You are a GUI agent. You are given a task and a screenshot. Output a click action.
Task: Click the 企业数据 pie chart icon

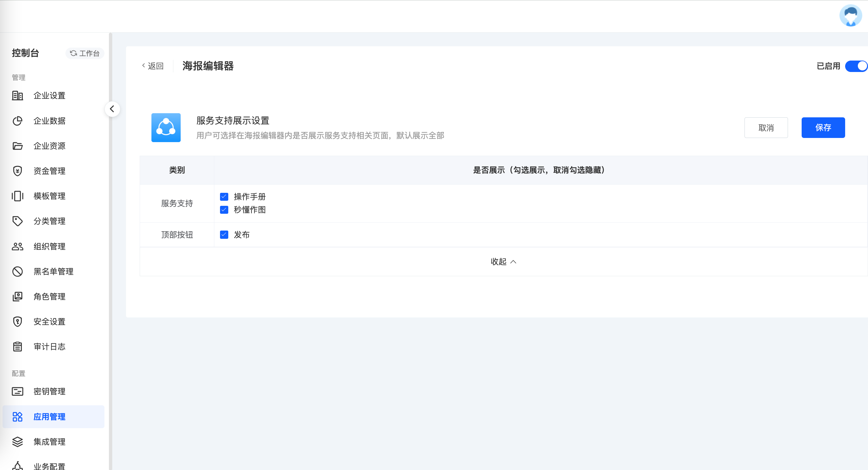(x=17, y=121)
